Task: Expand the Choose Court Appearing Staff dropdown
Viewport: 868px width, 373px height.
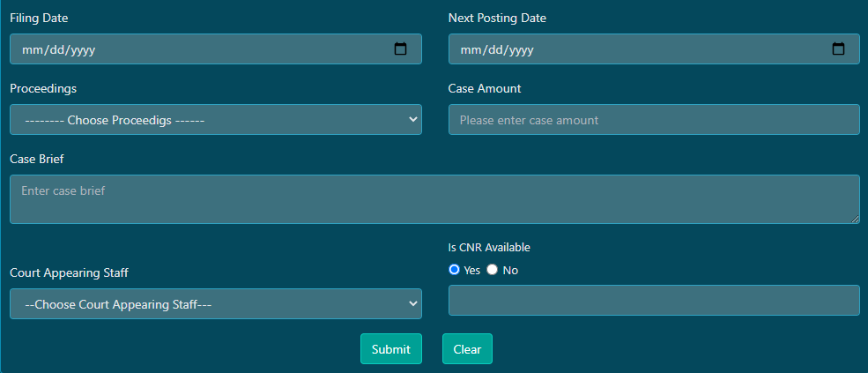Action: click(x=216, y=303)
